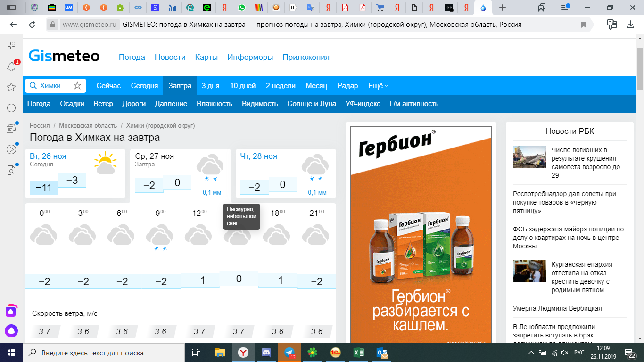Click the page vertical scrollbar thumb
Viewport: 644px width, 362px height.
click(x=640, y=68)
